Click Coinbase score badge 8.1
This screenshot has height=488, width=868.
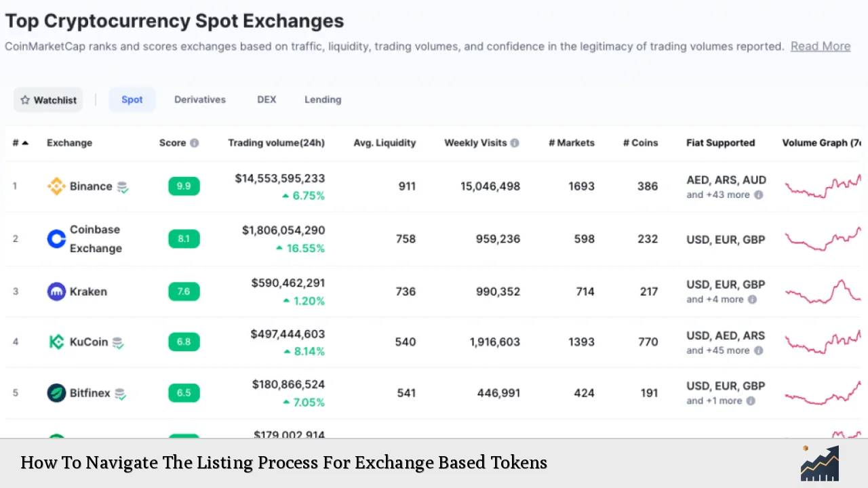pyautogui.click(x=184, y=239)
